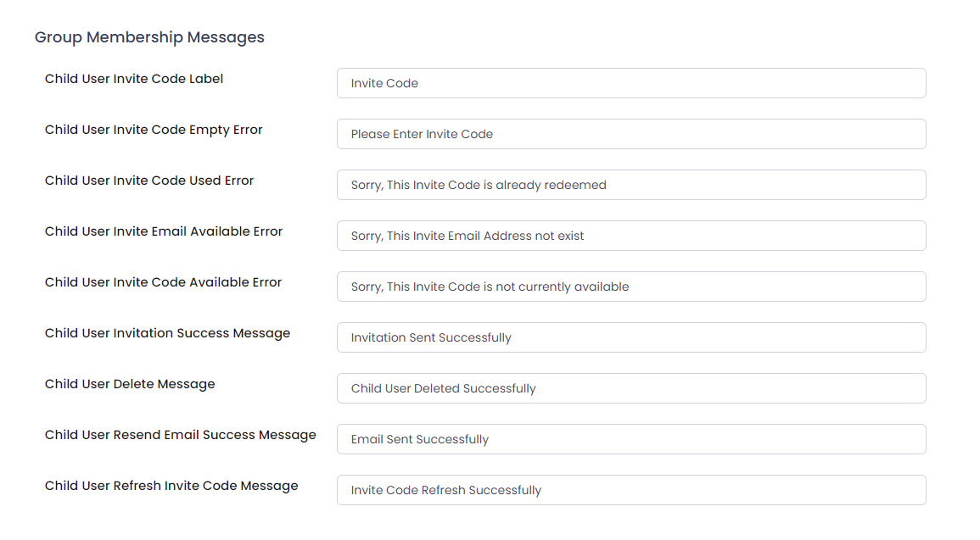Click the not currently available message field
The image size is (980, 540).
[x=631, y=287]
